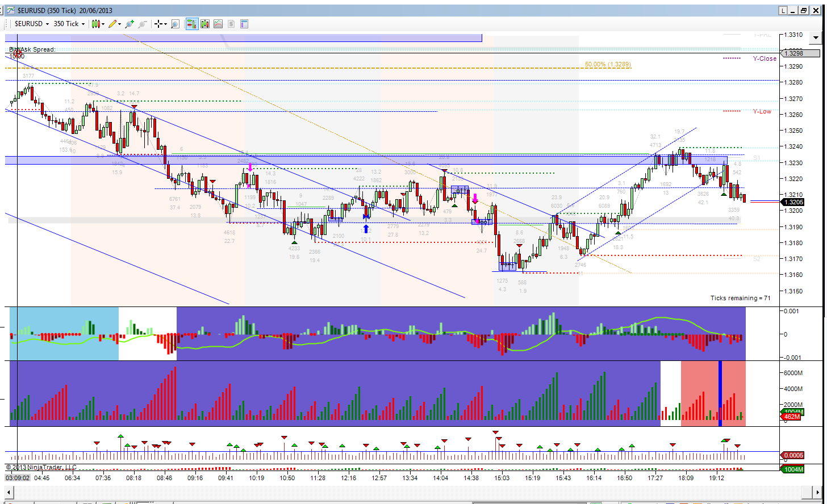Click the green 1004M tag above 462M
827x504 pixels.
coord(792,411)
